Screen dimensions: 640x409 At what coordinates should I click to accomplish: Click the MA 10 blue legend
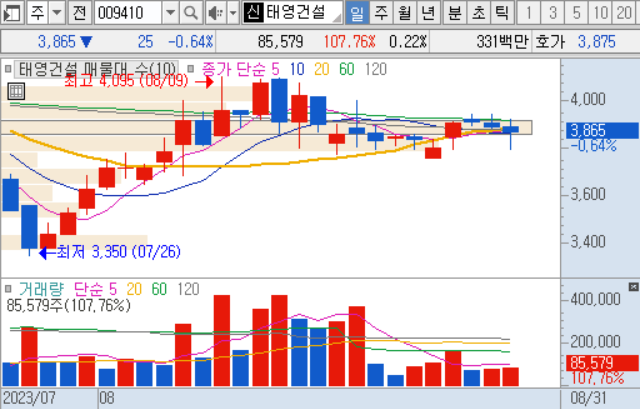coord(297,69)
